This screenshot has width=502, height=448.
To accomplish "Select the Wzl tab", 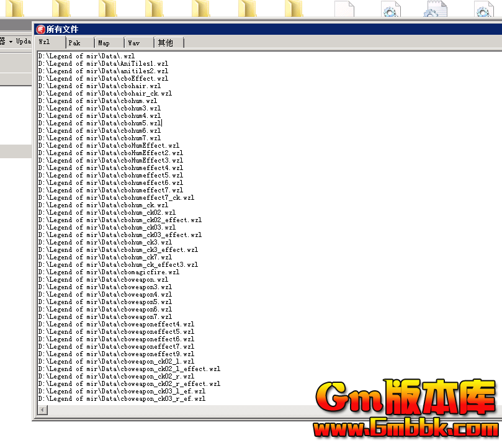I will 49,42.
